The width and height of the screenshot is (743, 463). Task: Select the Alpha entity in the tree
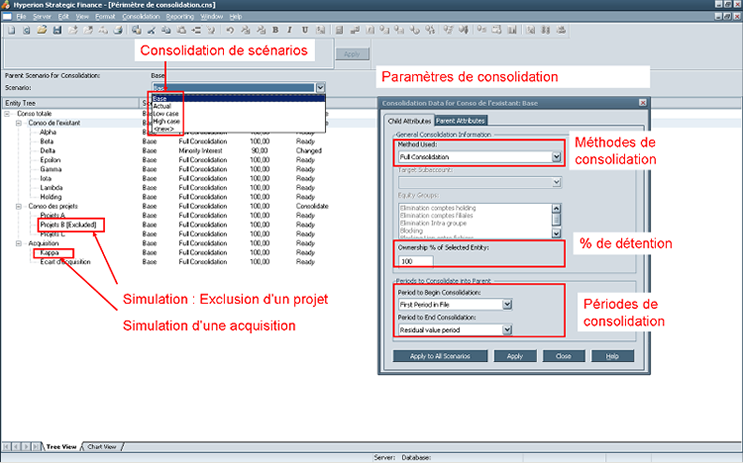[48, 132]
